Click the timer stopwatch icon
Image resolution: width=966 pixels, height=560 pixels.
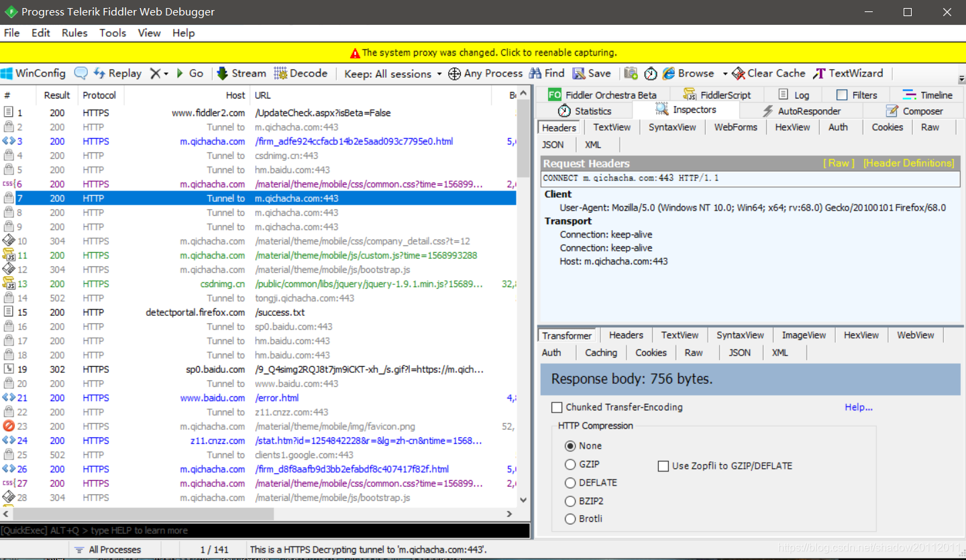tap(651, 73)
